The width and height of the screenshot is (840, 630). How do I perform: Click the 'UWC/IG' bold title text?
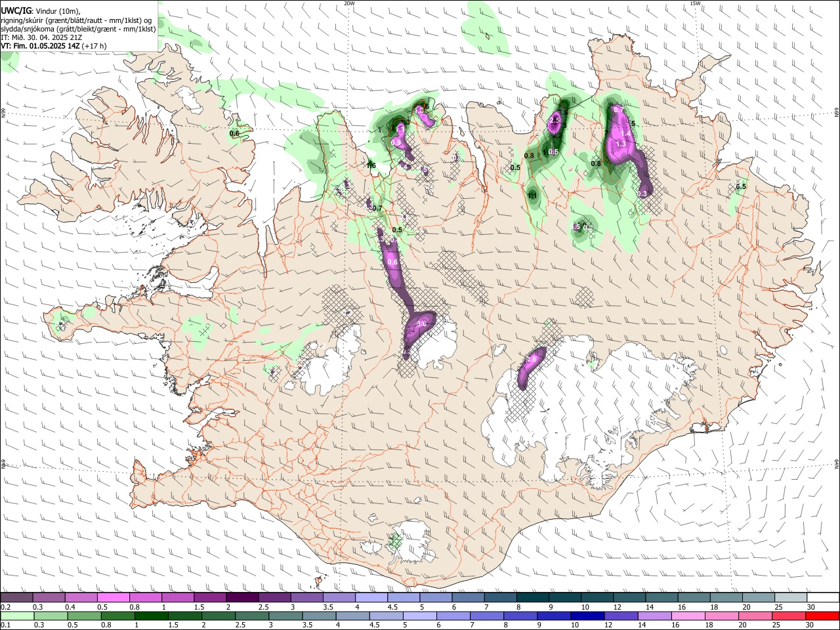pyautogui.click(x=16, y=10)
